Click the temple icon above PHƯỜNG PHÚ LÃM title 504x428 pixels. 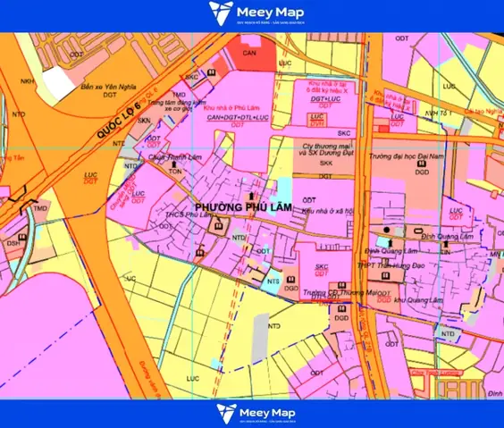pyautogui.click(x=251, y=196)
